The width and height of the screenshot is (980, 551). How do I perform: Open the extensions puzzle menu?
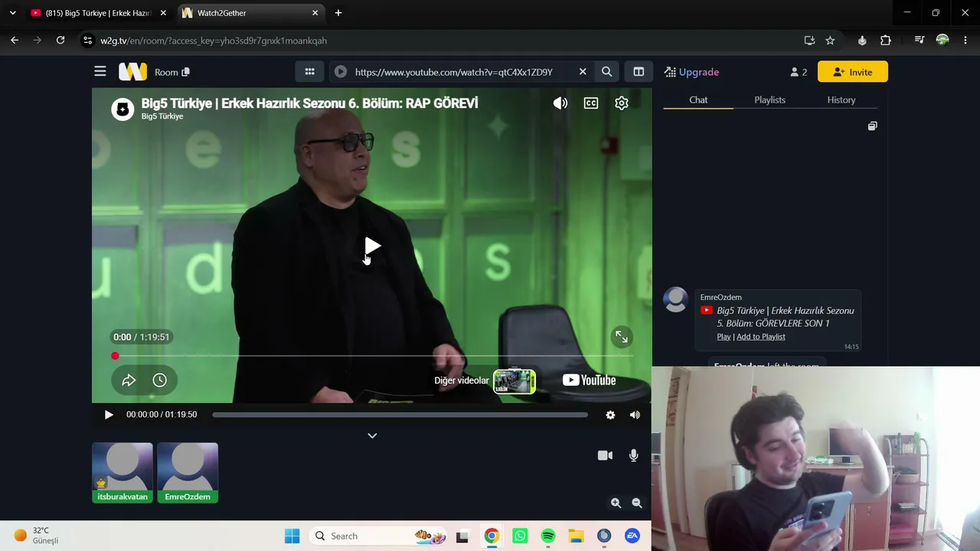tap(886, 41)
